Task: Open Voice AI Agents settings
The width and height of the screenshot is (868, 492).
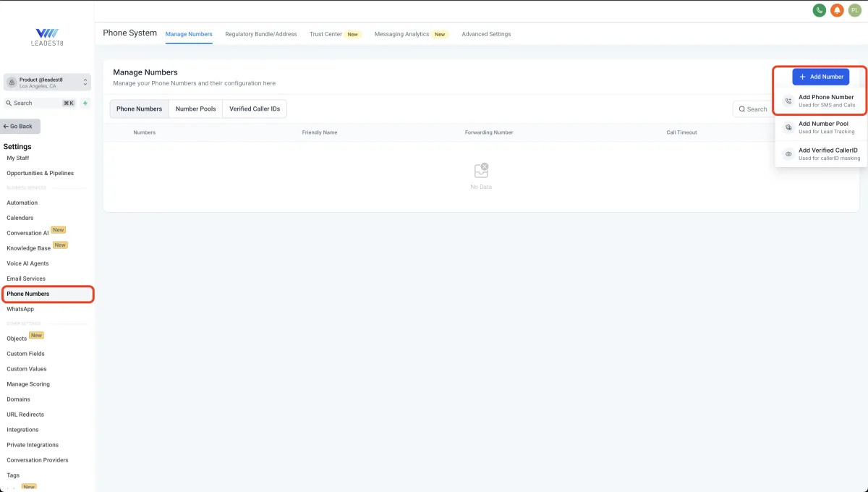Action: [27, 263]
